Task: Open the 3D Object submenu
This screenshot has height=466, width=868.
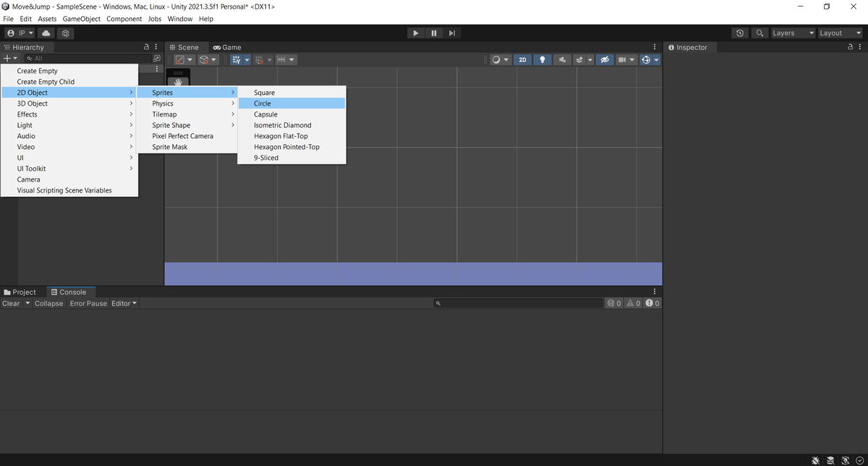Action: coord(69,103)
